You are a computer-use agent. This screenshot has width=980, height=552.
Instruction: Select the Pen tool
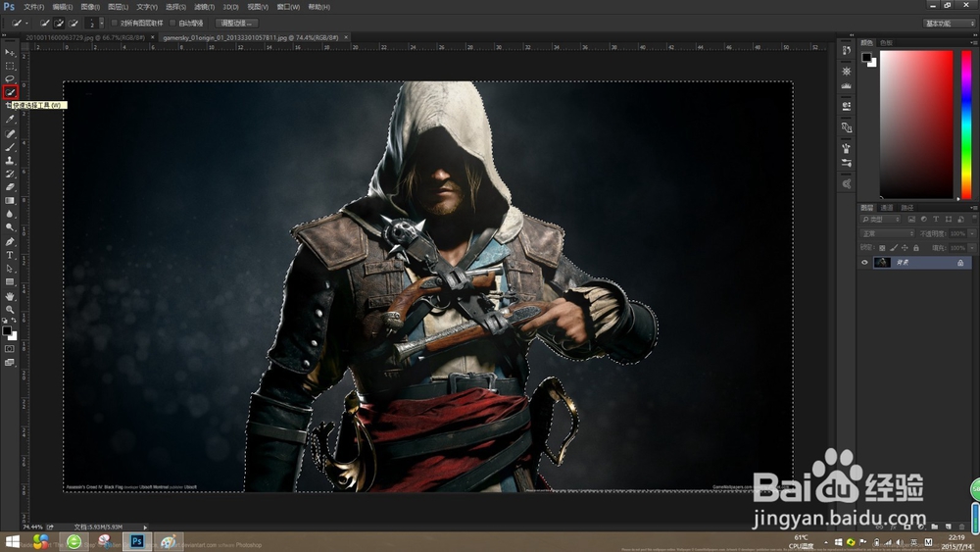pos(10,241)
